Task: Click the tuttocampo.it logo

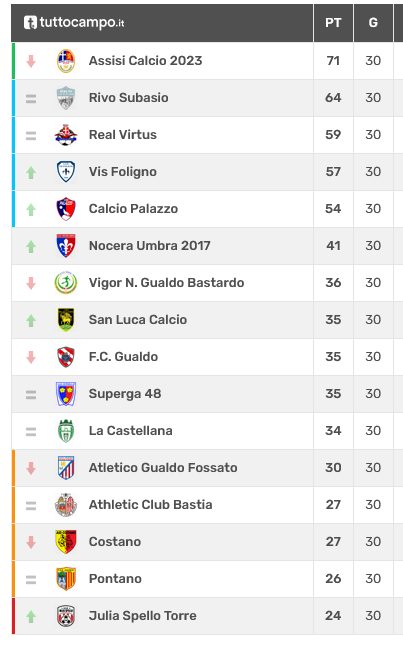Action: (x=74, y=22)
